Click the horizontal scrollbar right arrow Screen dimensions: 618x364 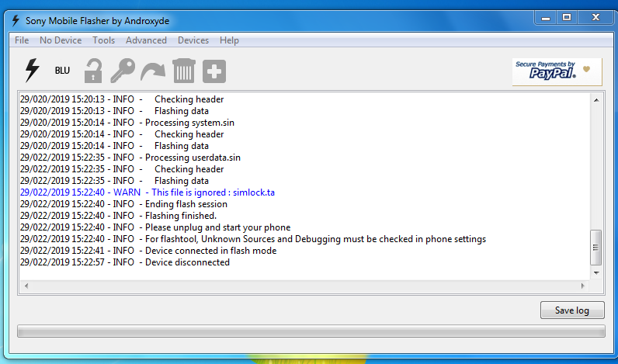coord(583,286)
